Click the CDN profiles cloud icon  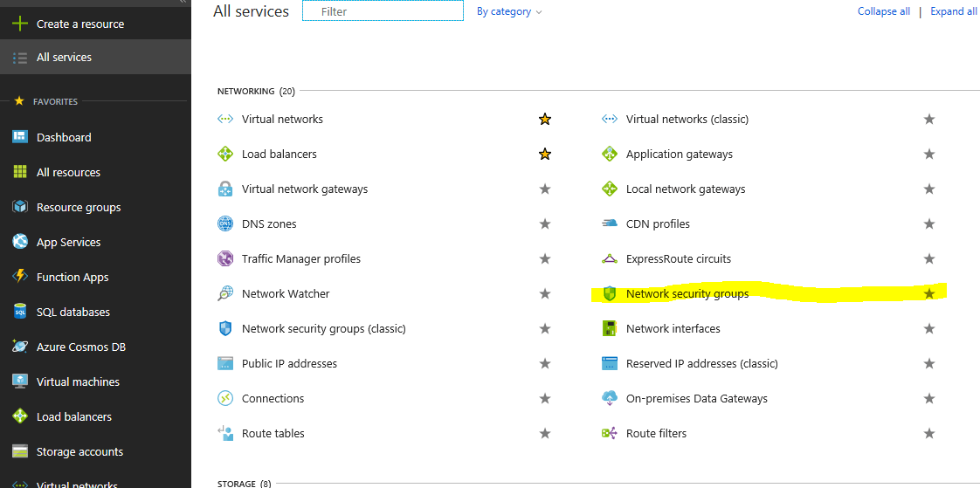pos(610,223)
